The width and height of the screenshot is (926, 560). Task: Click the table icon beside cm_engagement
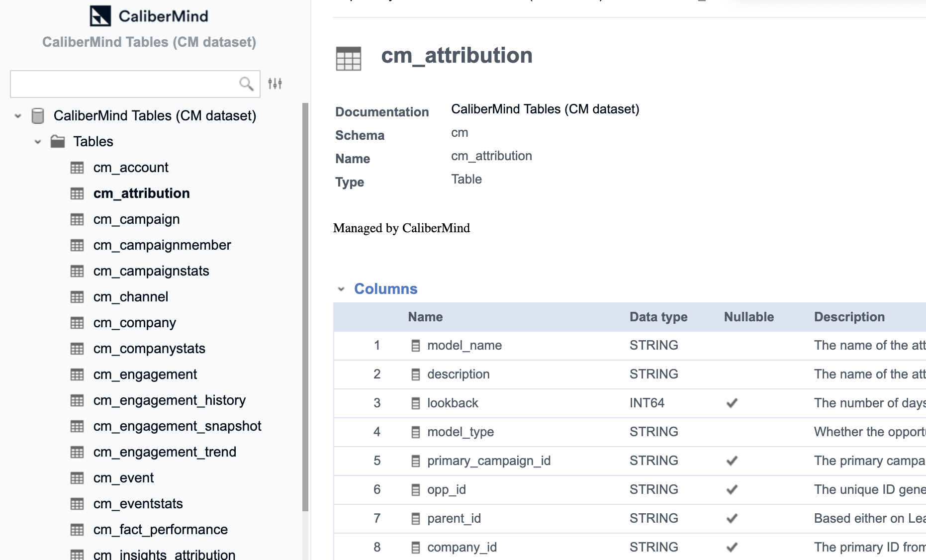[x=77, y=374]
